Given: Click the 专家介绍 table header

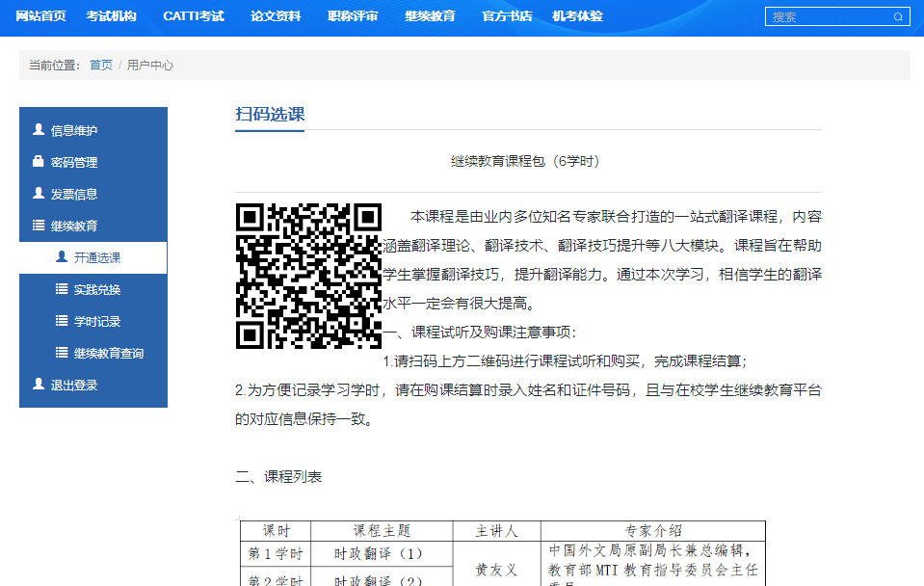Looking at the screenshot, I should (x=653, y=531).
